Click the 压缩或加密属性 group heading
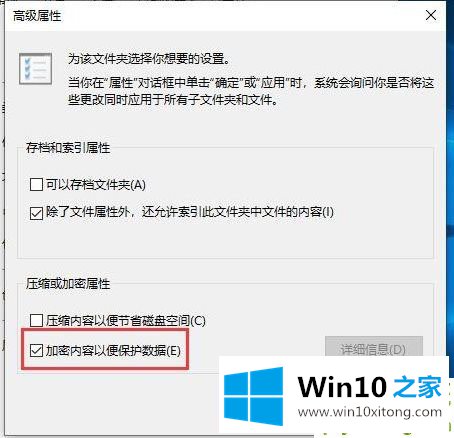454x438 pixels. tap(68, 284)
